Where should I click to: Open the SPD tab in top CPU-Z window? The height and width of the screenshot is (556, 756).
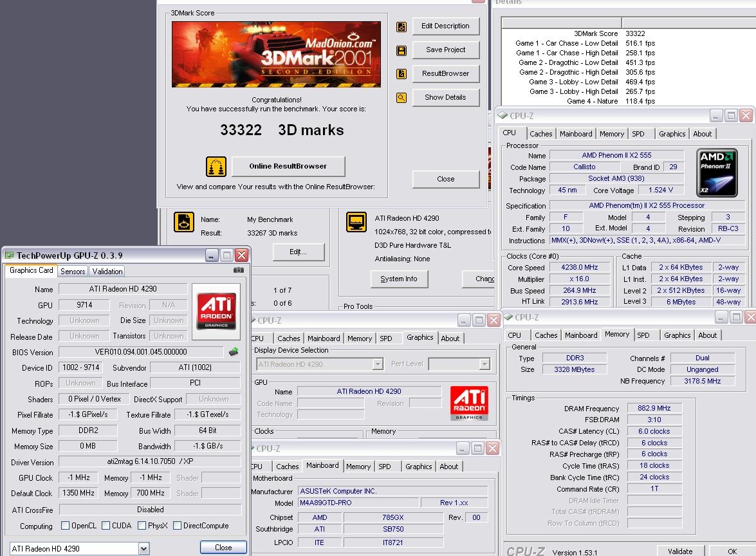pos(638,134)
